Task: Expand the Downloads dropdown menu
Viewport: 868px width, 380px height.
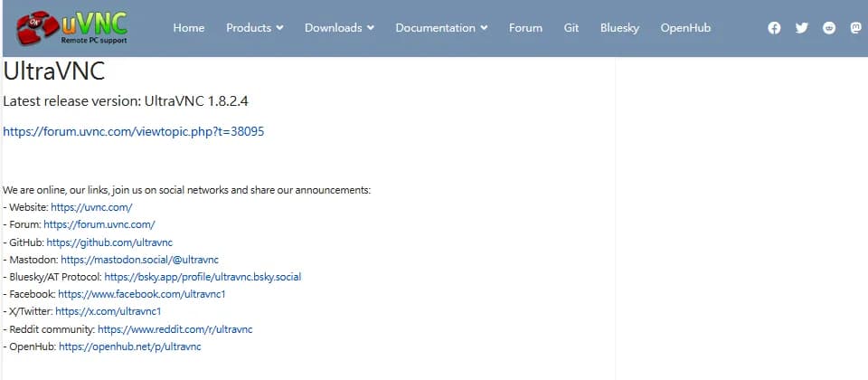Action: click(x=339, y=28)
